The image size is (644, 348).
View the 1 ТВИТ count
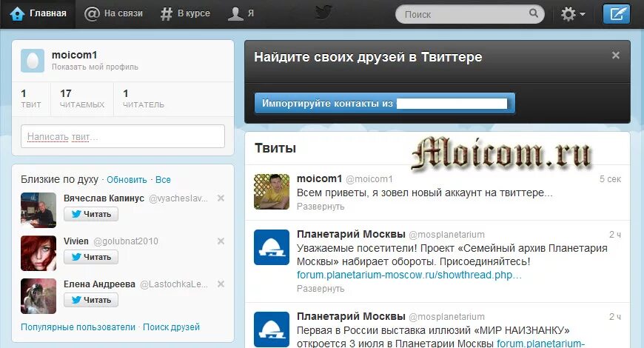point(31,99)
